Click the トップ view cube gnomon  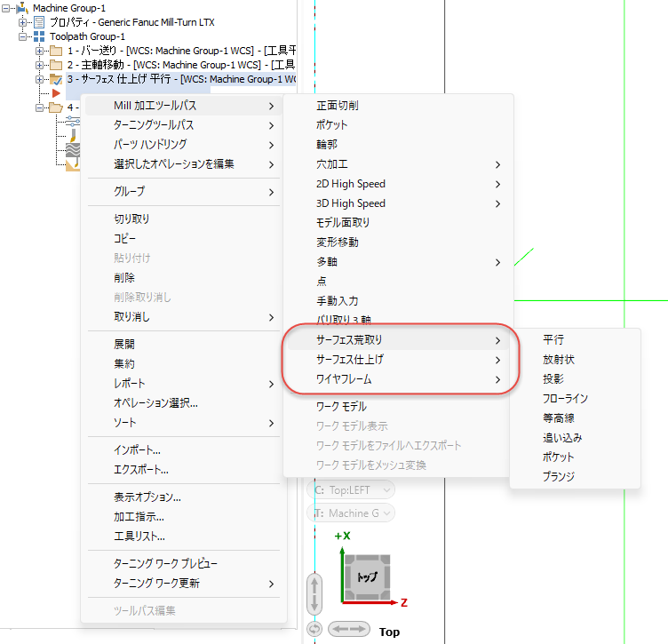(367, 577)
